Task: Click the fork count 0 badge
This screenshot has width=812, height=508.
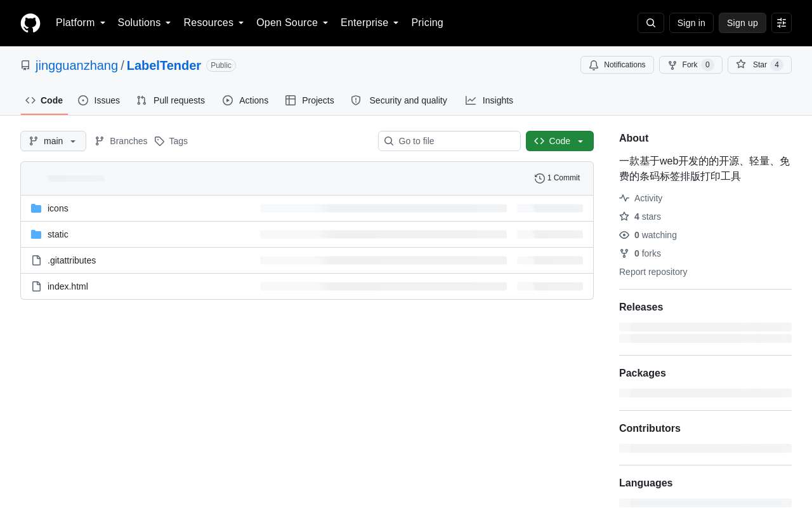Action: (707, 65)
